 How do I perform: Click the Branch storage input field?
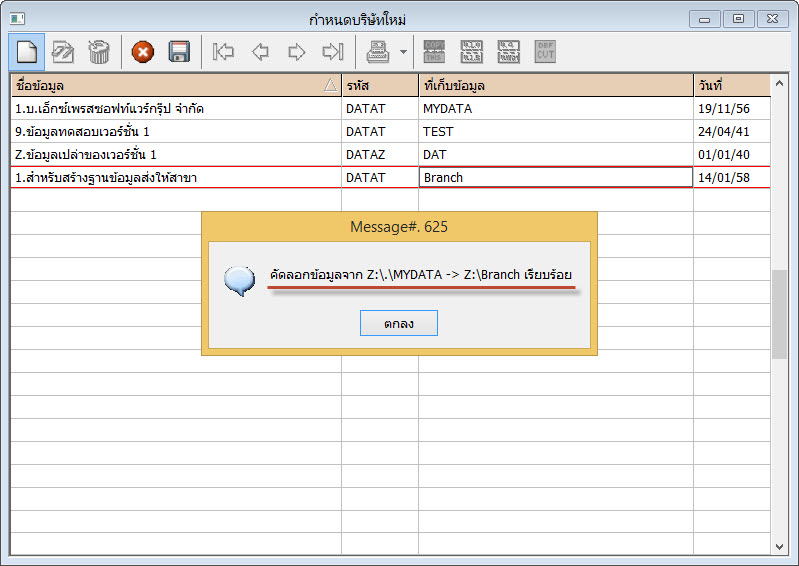pos(555,178)
